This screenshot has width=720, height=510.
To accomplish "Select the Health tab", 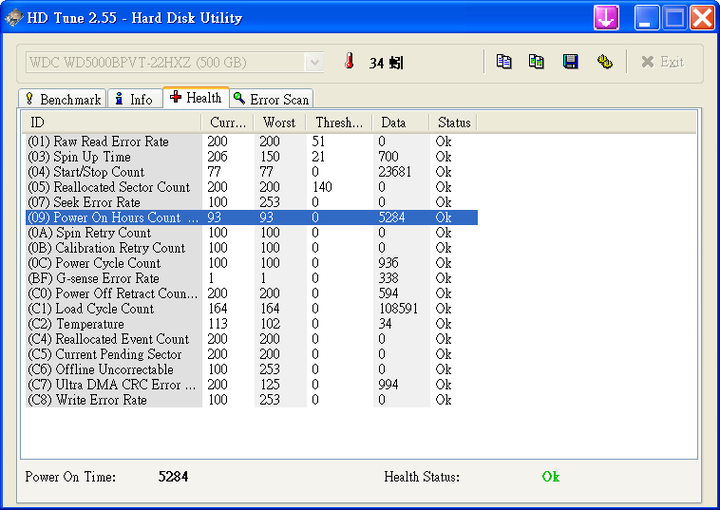I will click(x=196, y=97).
